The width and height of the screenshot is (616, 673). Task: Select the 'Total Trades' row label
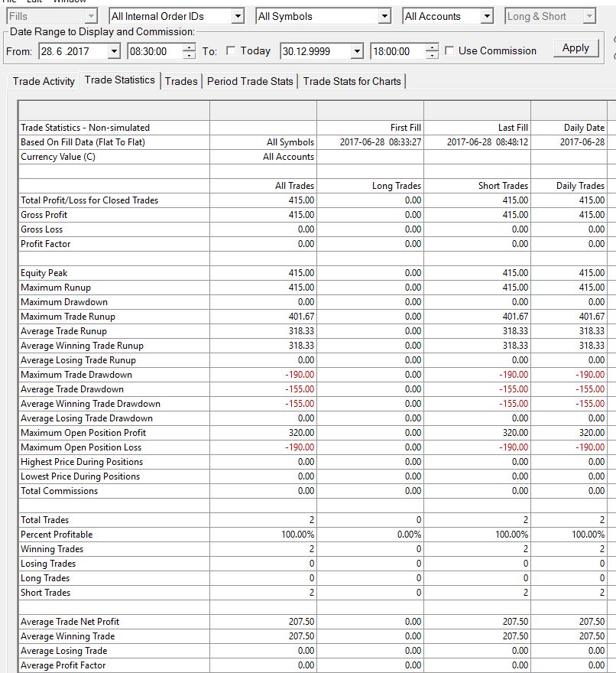pos(44,520)
